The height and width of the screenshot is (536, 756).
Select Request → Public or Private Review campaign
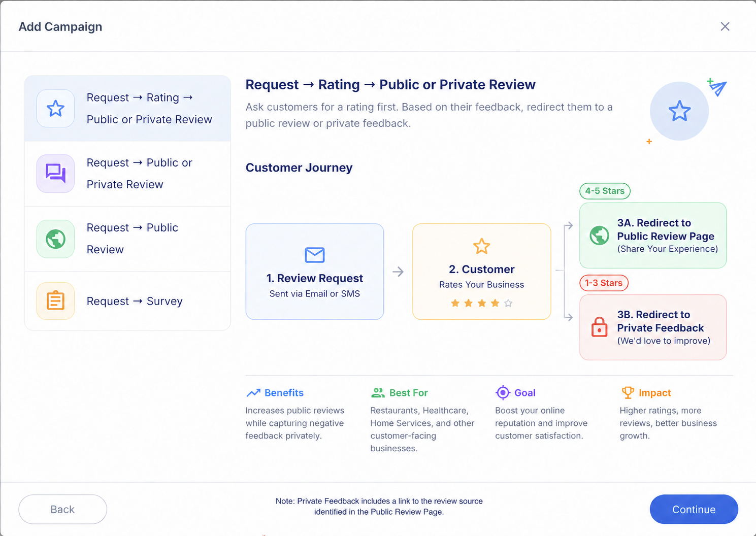128,174
